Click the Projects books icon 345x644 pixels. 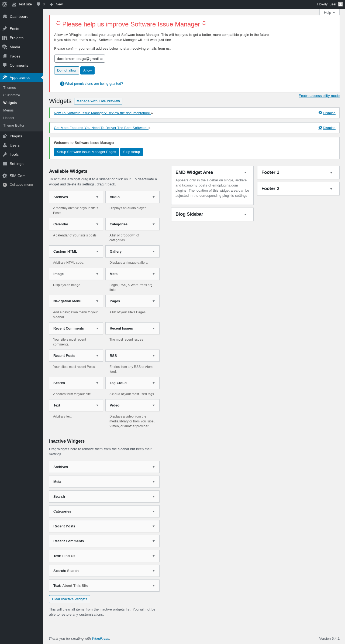[5, 38]
